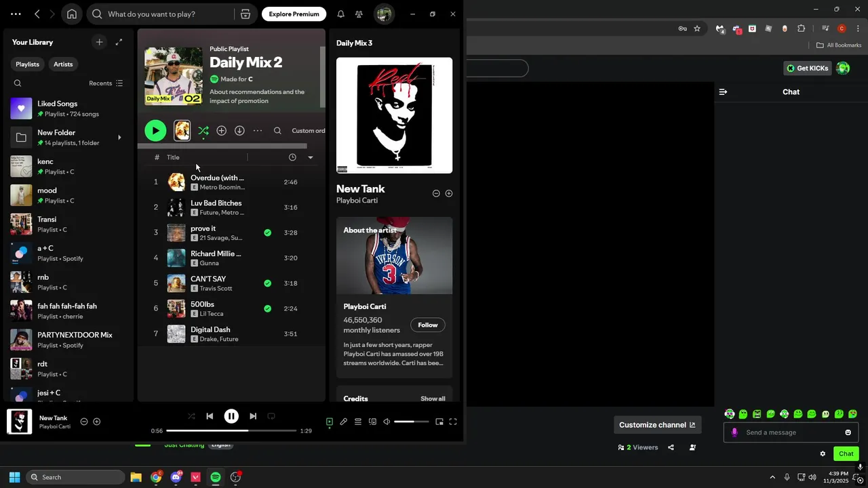Open Spotify profile avatar menu
The image size is (868, 488).
[384, 14]
